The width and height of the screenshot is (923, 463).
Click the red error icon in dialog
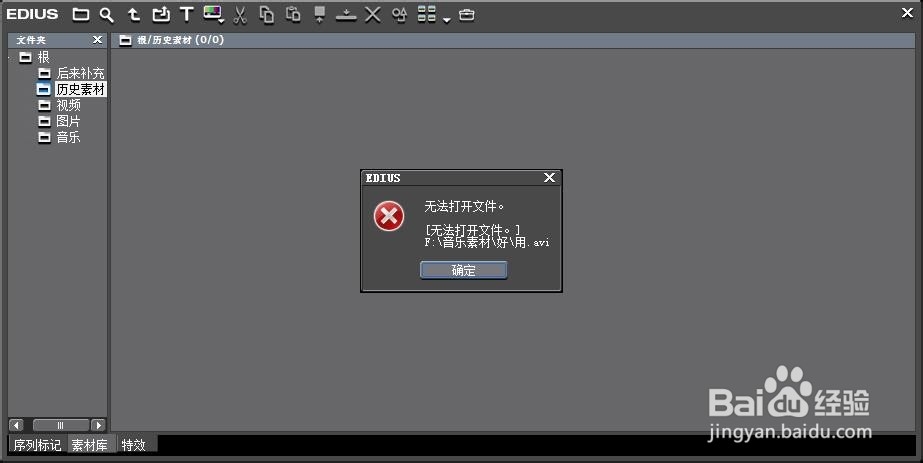pyautogui.click(x=389, y=216)
